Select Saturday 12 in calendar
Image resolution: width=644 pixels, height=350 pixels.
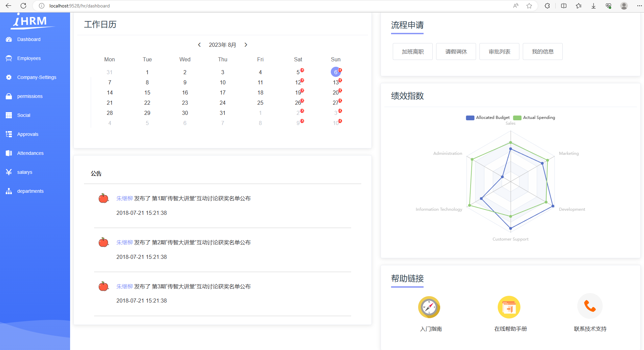coord(298,82)
